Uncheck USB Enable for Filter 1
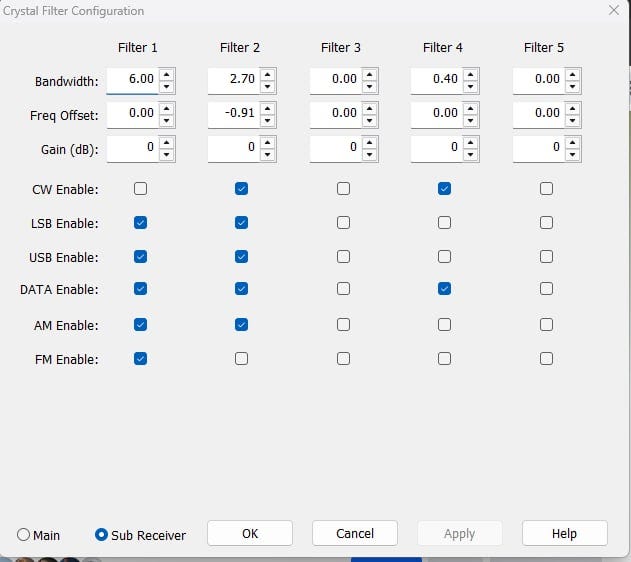 [140, 257]
